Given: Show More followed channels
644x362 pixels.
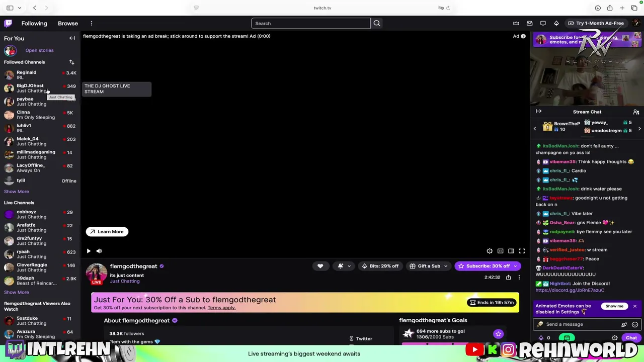Looking at the screenshot, I should pyautogui.click(x=17, y=192).
